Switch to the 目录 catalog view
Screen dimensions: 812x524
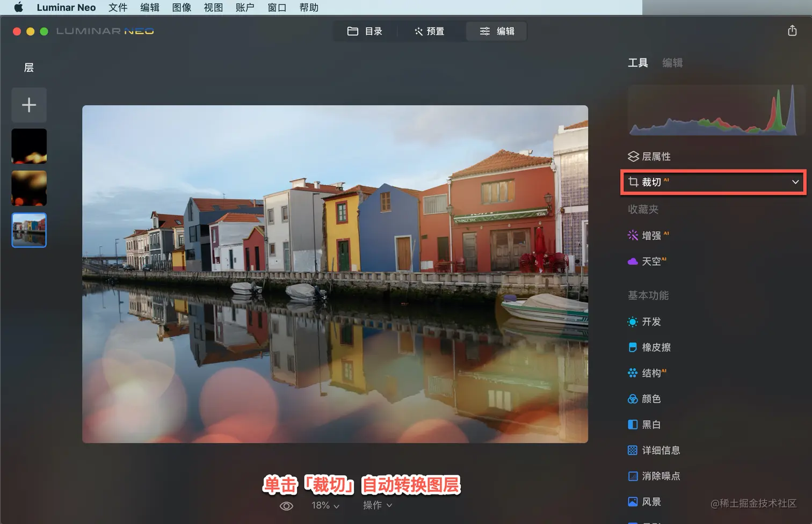tap(365, 31)
